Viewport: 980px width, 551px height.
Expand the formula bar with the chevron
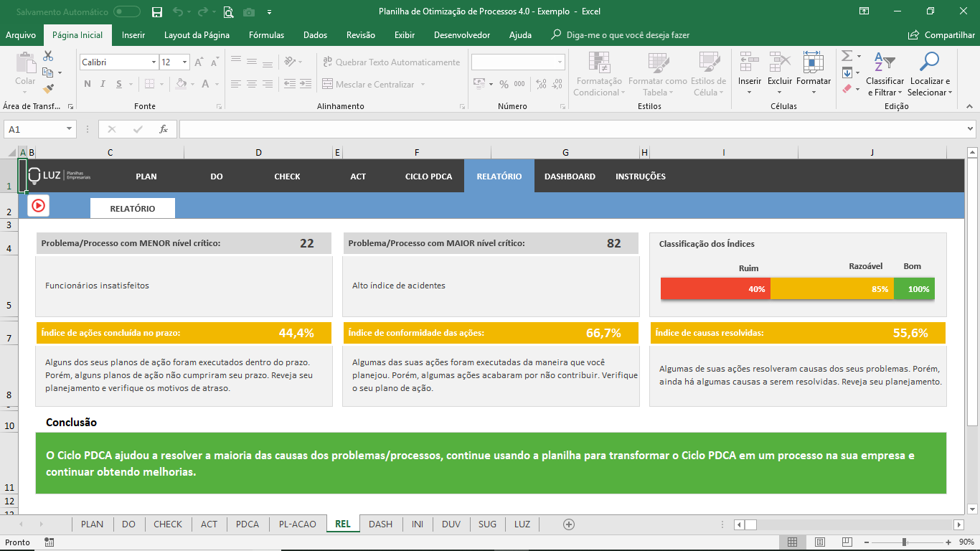971,129
